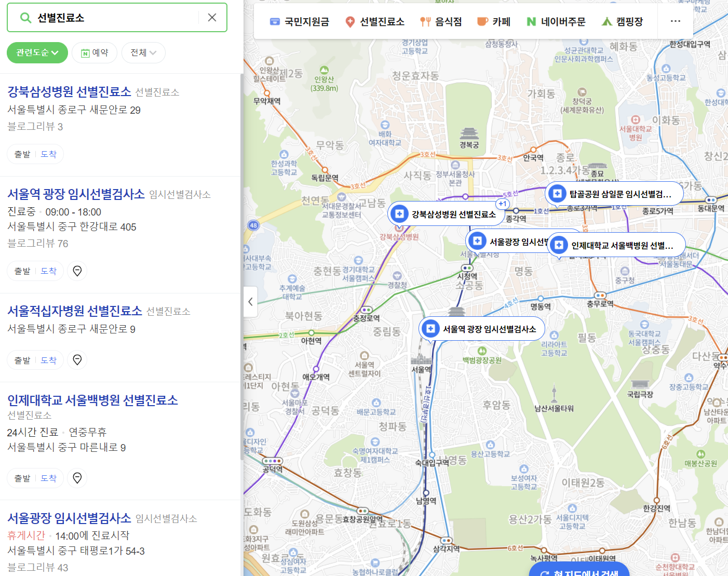This screenshot has height=576, width=728.
Task: Click the 독립문역 subway station marker
Action: coord(325,170)
